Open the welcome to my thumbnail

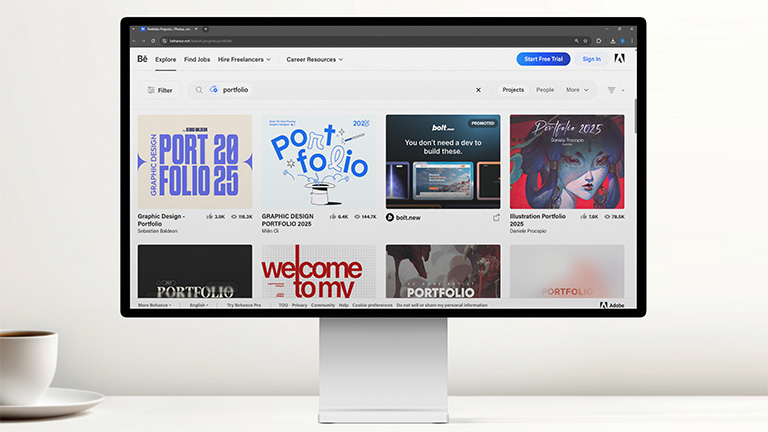319,271
